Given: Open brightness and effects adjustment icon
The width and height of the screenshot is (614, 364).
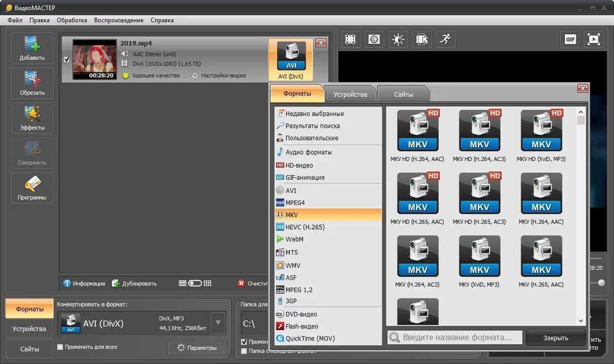Looking at the screenshot, I should pos(398,39).
